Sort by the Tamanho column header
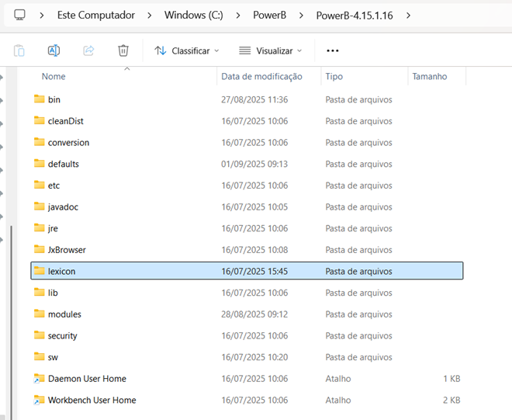 [430, 77]
